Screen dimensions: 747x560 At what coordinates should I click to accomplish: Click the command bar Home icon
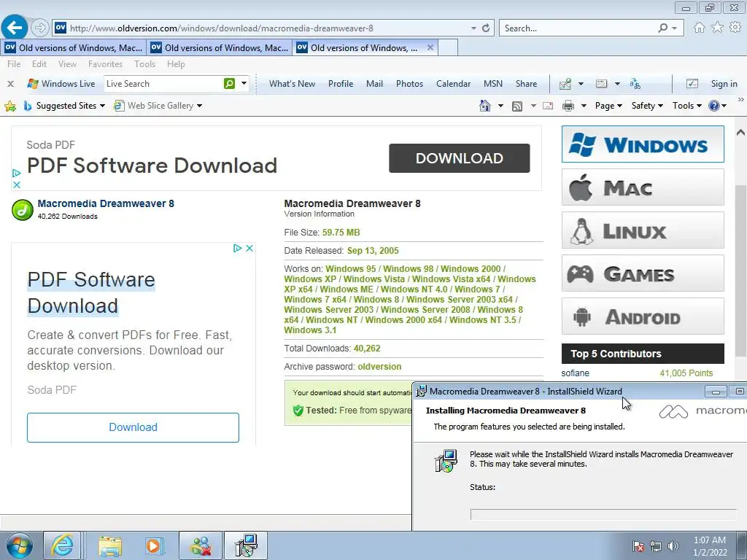coord(485,106)
